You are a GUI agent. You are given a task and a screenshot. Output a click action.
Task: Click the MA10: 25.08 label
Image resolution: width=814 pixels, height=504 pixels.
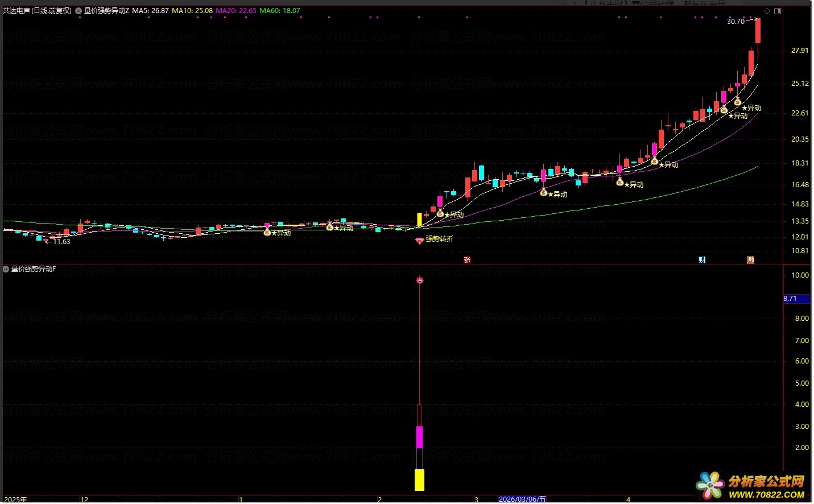(192, 11)
